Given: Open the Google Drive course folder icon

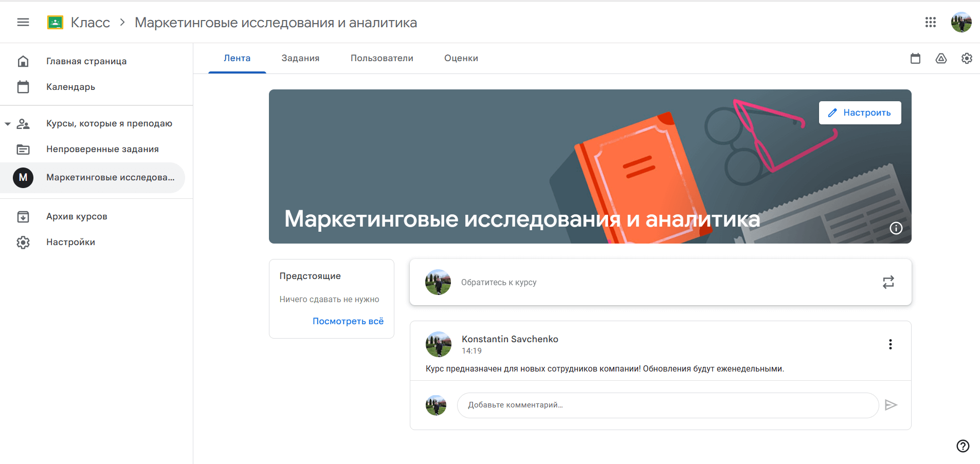Looking at the screenshot, I should tap(941, 59).
